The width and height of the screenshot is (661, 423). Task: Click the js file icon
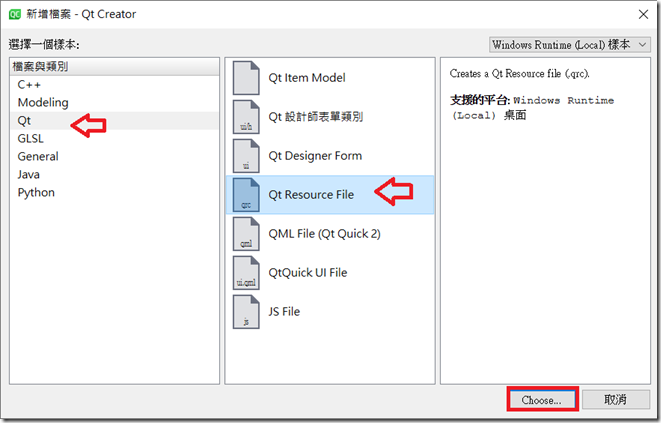(x=246, y=312)
